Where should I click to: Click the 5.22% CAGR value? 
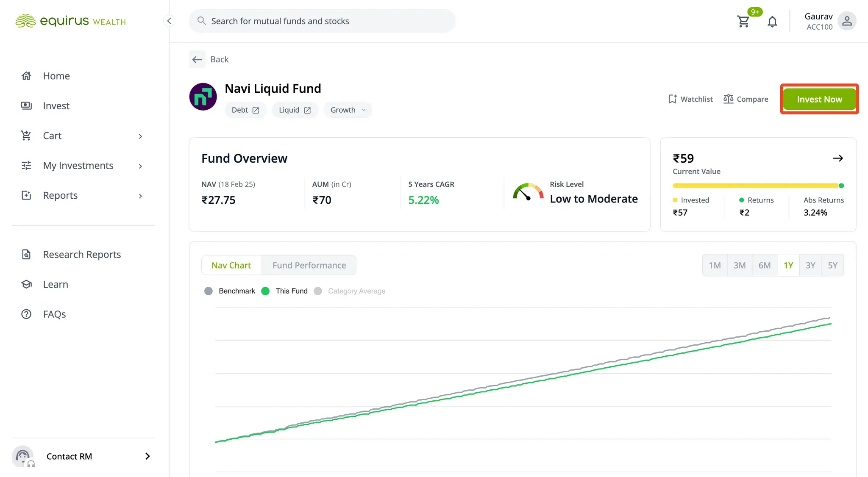click(x=423, y=200)
